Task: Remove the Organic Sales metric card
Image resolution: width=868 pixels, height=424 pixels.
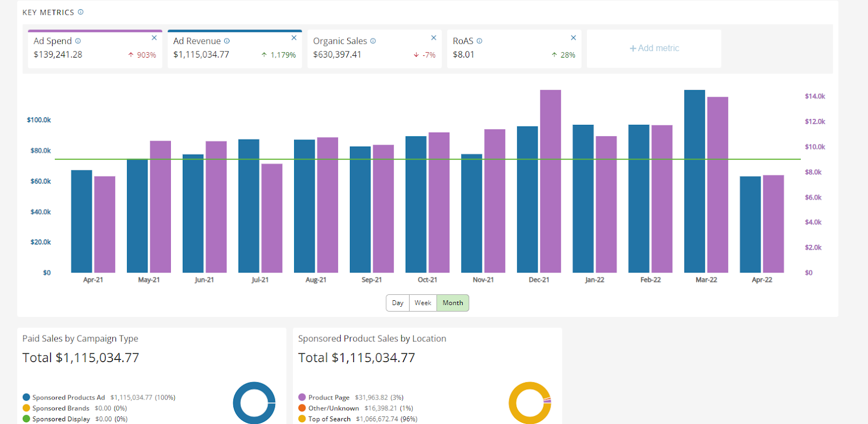Action: (433, 37)
